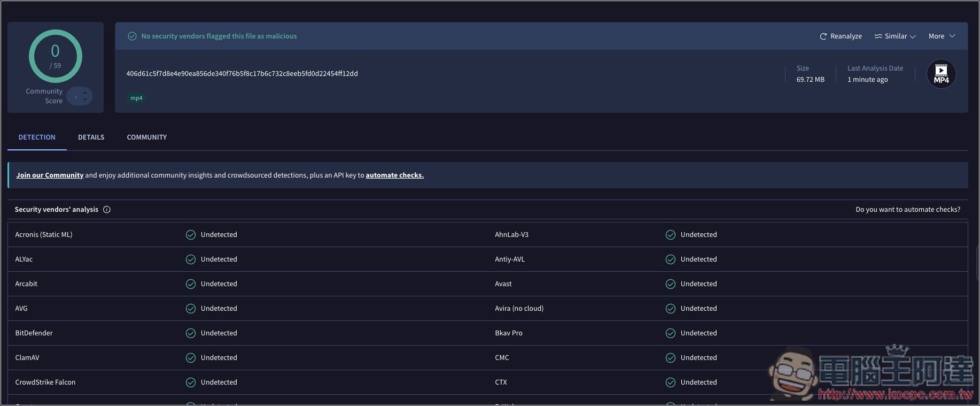Select the vendor name CMC
Image resolution: width=980 pixels, height=406 pixels.
tap(502, 358)
